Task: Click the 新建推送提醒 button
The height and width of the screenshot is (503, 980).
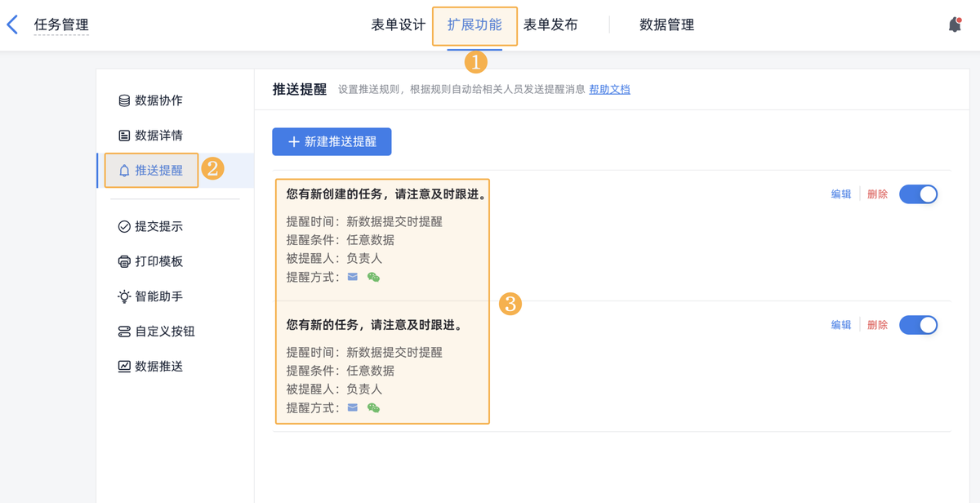Action: (x=332, y=141)
